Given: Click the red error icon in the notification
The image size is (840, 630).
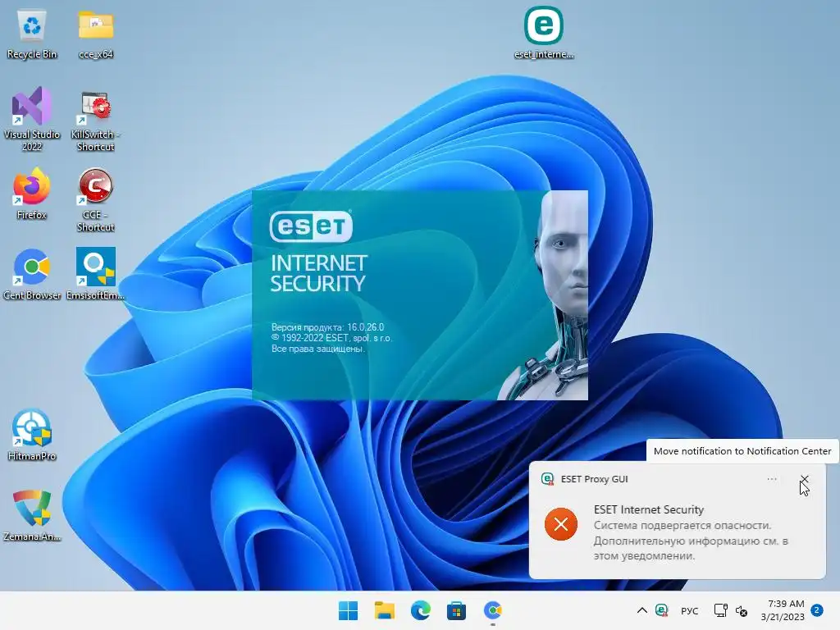Looking at the screenshot, I should pos(561,524).
